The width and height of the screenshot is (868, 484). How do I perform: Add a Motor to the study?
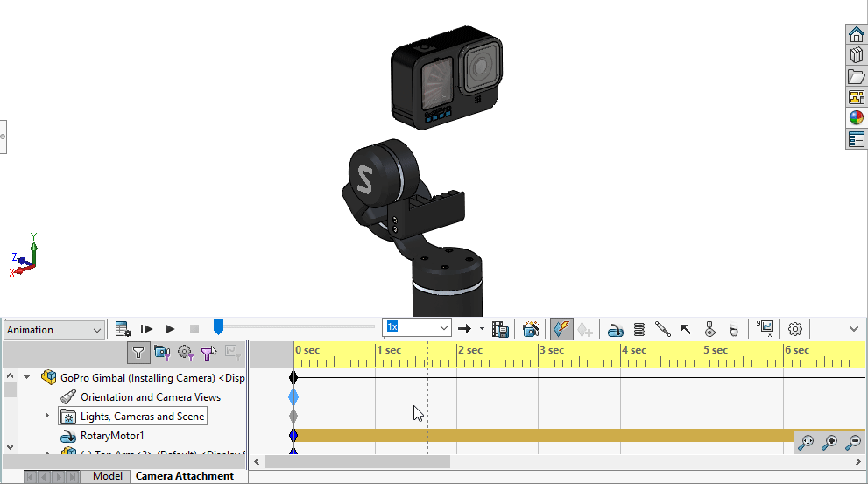click(x=616, y=329)
